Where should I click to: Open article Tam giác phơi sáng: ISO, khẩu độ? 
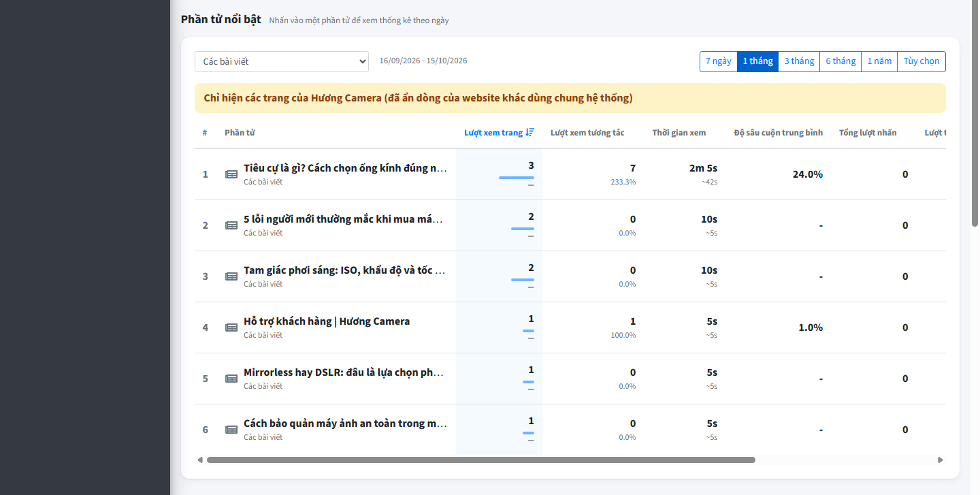click(x=344, y=270)
